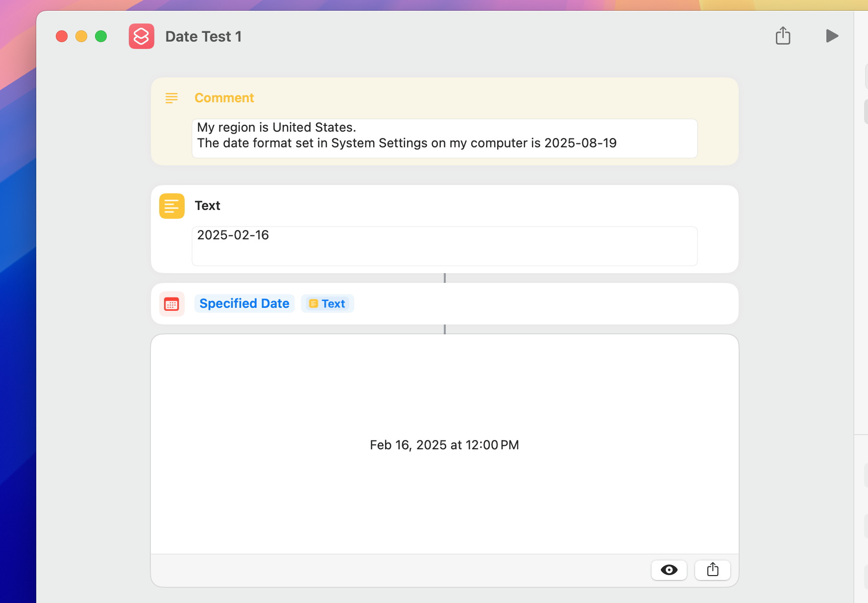This screenshot has width=868, height=603.
Task: Open the Specified Date parameter dropdown
Action: (244, 303)
